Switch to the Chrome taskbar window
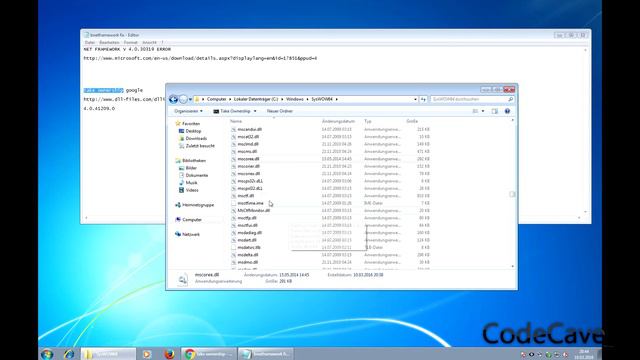The height and width of the screenshot is (360, 640). tap(209, 354)
